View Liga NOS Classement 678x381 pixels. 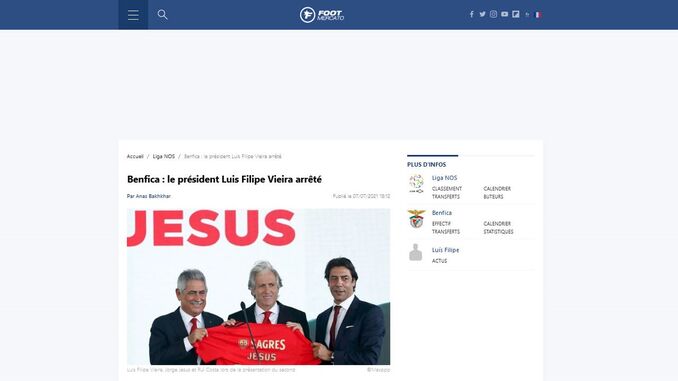click(x=447, y=189)
